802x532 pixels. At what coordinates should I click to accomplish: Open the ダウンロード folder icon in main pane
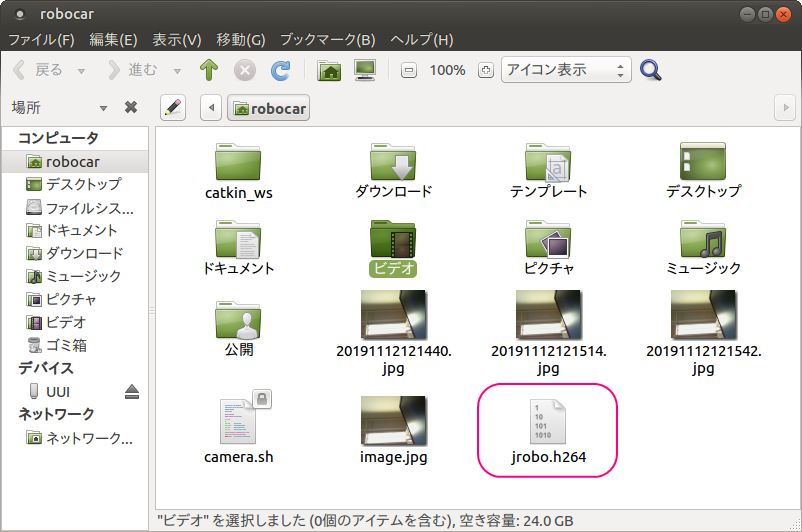393,171
